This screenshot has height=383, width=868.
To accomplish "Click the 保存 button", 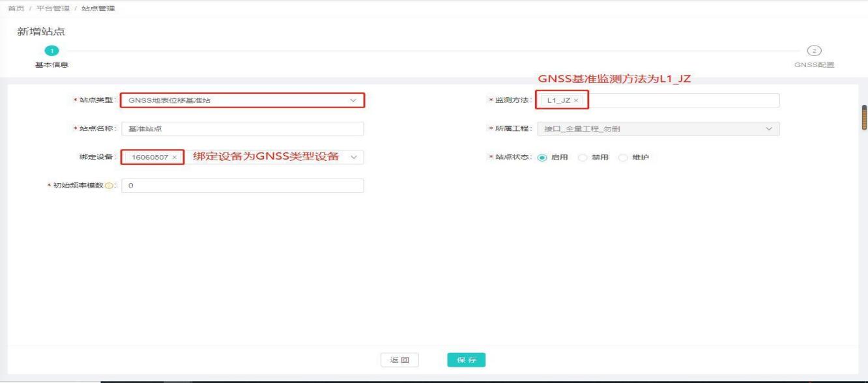I will 467,360.
